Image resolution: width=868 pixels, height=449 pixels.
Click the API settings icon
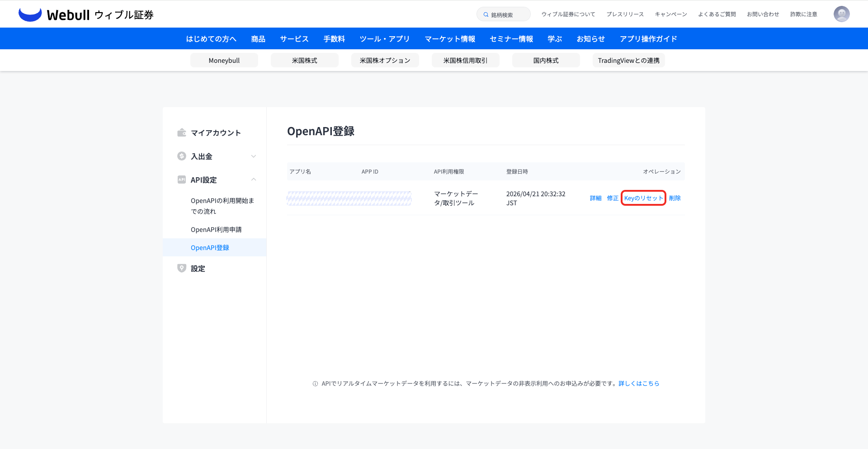(x=182, y=180)
